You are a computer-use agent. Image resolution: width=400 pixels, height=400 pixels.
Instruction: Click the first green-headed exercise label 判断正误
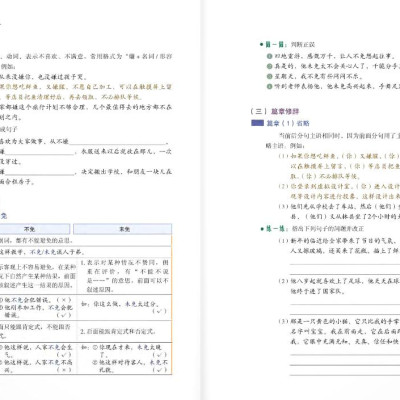[x=287, y=44]
